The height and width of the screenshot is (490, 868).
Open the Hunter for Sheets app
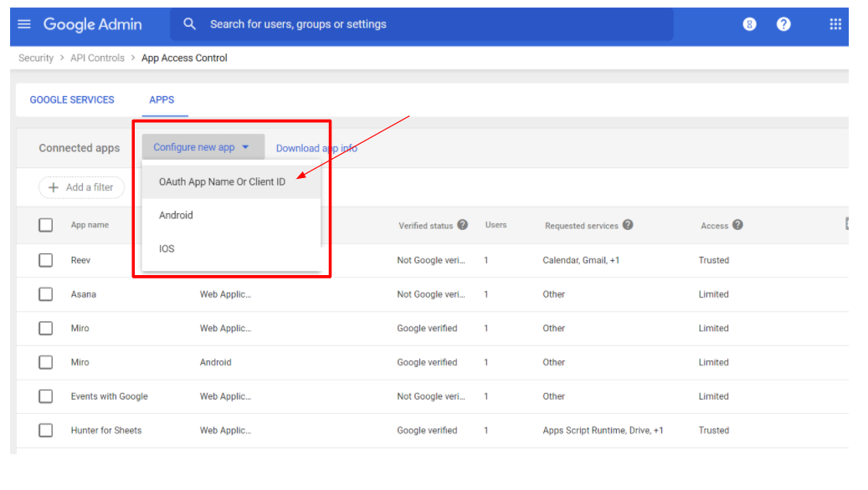tap(106, 431)
